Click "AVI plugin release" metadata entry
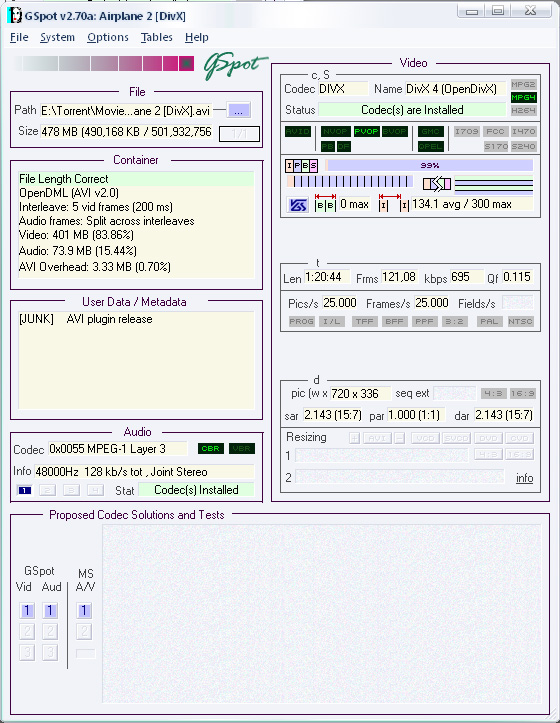 pos(109,319)
